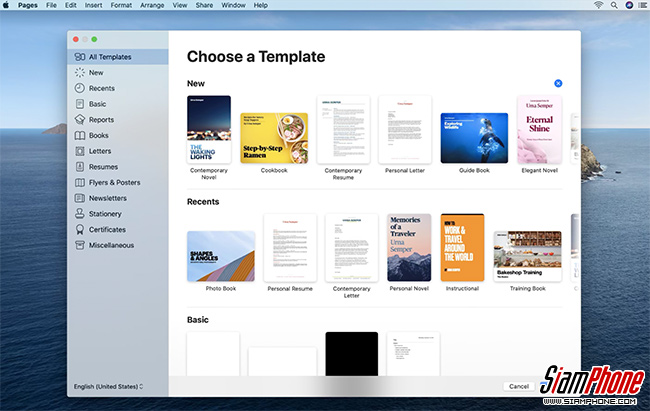Open the Letters category icon
Screen dimensions: 650x411
click(80, 151)
